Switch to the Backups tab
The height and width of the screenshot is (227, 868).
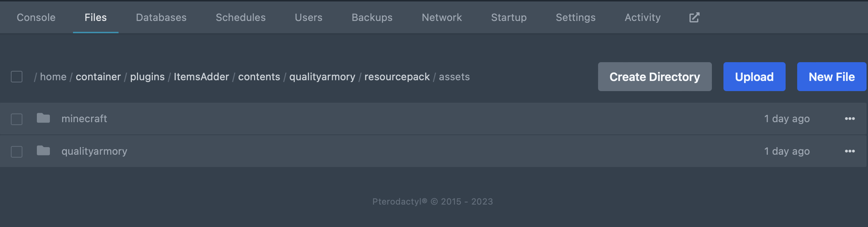pyautogui.click(x=372, y=17)
